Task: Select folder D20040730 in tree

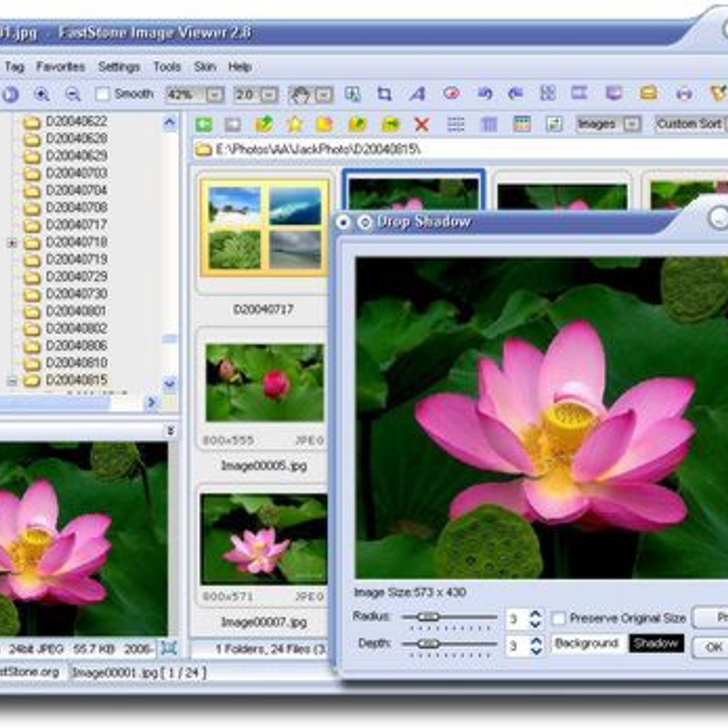Action: [76, 294]
